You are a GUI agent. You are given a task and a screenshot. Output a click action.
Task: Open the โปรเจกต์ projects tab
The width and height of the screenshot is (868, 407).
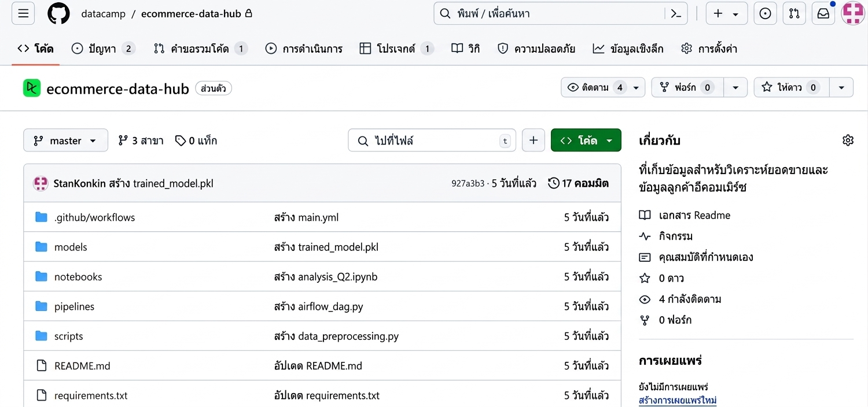[396, 49]
